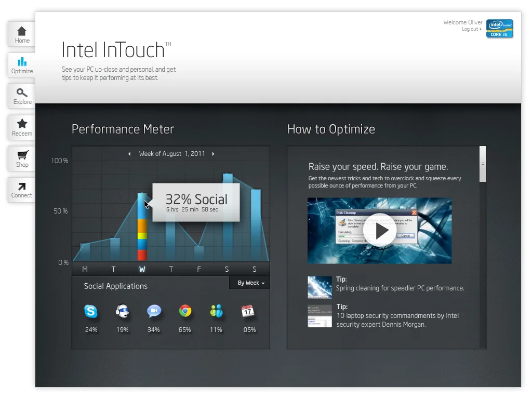Open the laptop security tip thumbnail
The width and height of the screenshot is (532, 399).
[320, 316]
